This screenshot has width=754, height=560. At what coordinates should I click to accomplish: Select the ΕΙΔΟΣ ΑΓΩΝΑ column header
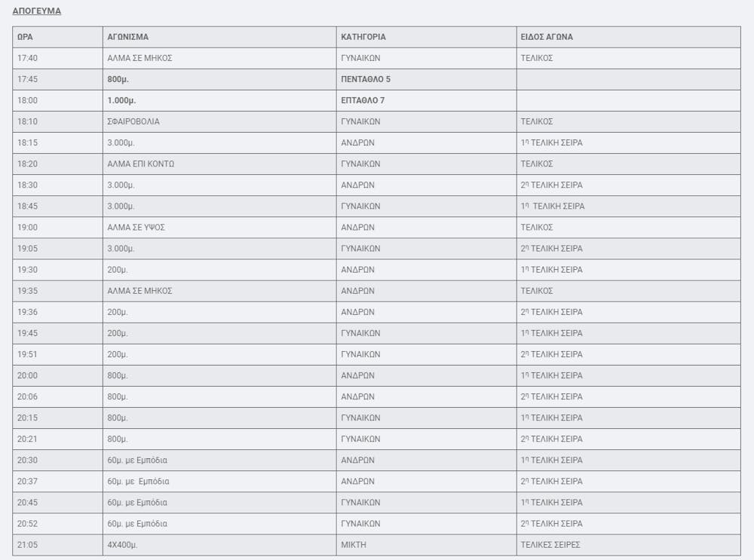pos(547,37)
